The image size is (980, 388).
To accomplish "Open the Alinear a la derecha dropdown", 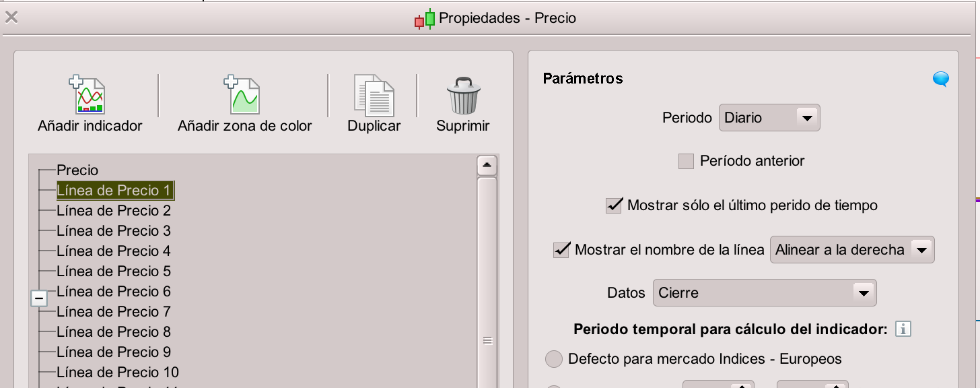I will point(851,250).
